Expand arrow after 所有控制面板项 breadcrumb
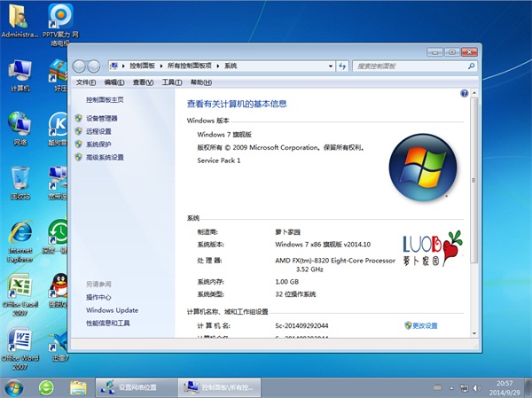The width and height of the screenshot is (532, 398). click(218, 66)
